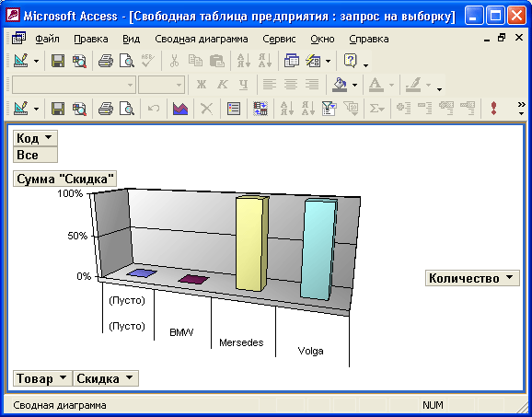This screenshot has width=532, height=417.
Task: Expand the View dropdown arrow on top standard toolbar
Action: coord(36,61)
